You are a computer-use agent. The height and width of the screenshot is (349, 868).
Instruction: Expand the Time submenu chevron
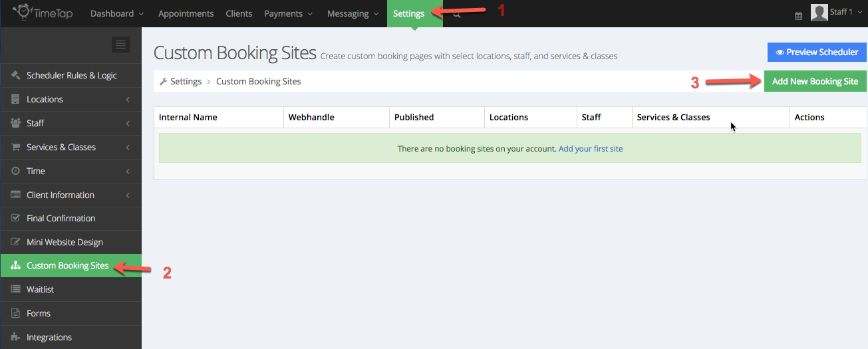[127, 172]
